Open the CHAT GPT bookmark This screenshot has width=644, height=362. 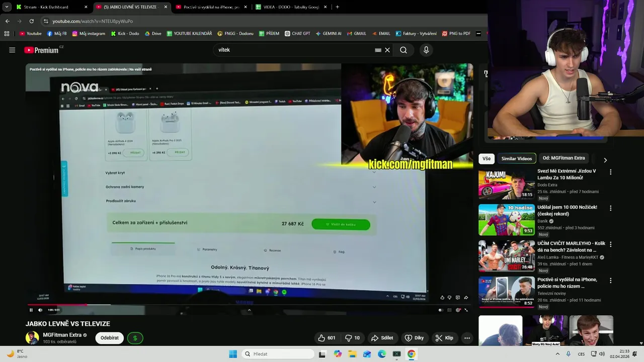[x=297, y=34]
